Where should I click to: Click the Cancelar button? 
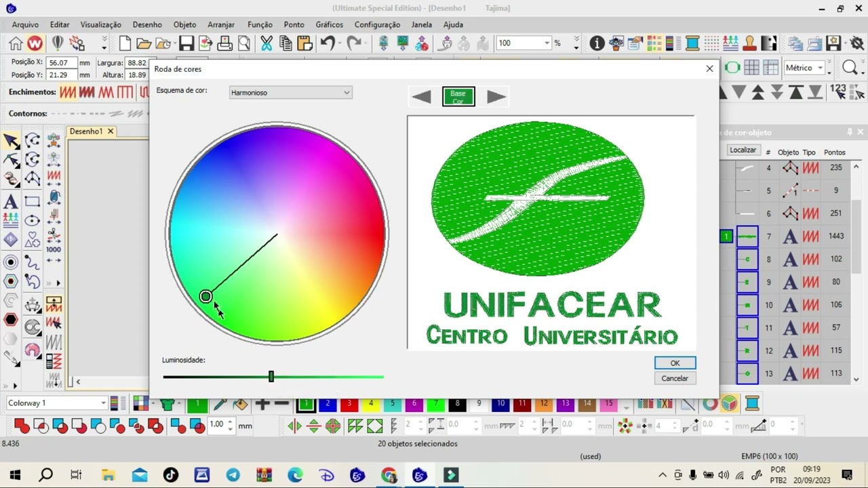pos(675,378)
